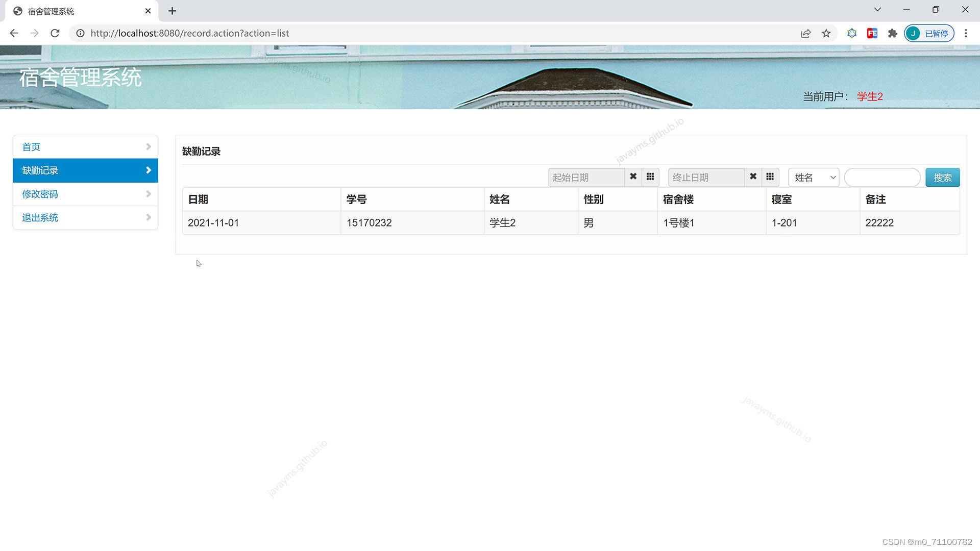Clear the start date field with X icon

(633, 177)
